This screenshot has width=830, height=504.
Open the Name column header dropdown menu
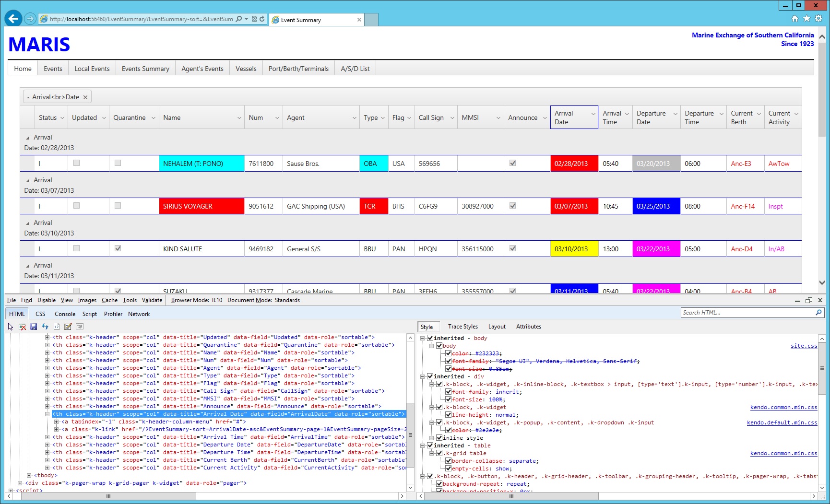(x=239, y=118)
